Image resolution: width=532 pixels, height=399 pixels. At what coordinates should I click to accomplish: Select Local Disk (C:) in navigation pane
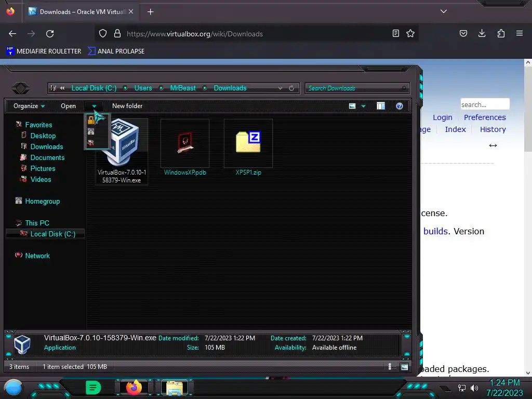pos(52,234)
